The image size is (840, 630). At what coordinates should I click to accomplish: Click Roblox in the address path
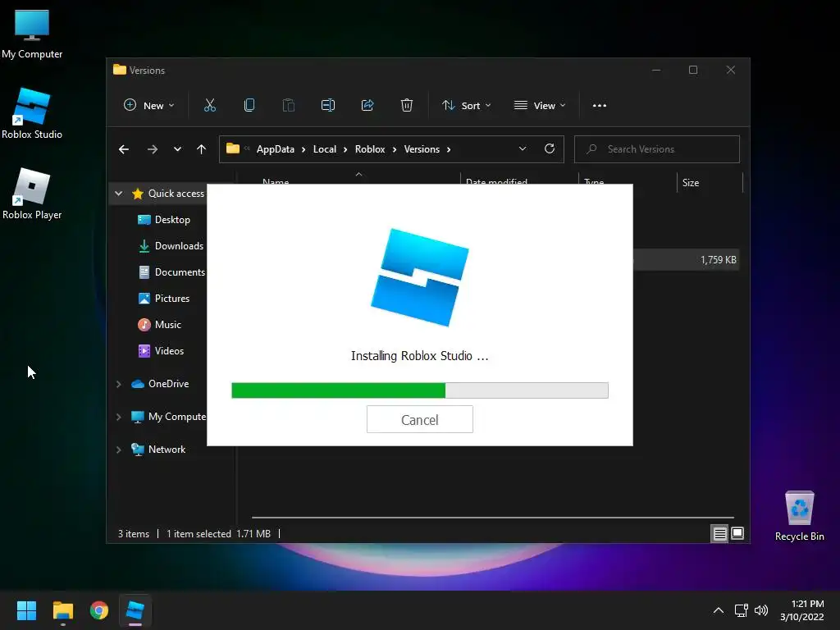[x=370, y=149]
